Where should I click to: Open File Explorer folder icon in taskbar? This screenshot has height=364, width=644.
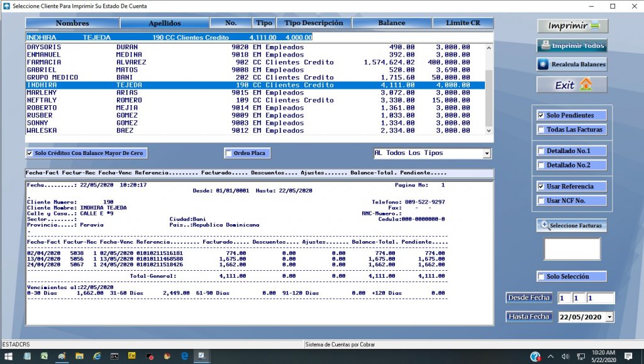click(x=79, y=356)
